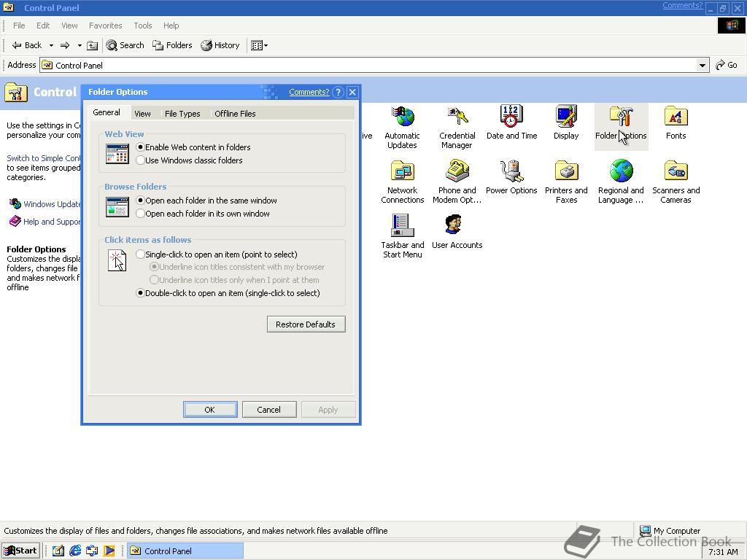Open the Power Options icon
The height and width of the screenshot is (560, 747).
(511, 178)
